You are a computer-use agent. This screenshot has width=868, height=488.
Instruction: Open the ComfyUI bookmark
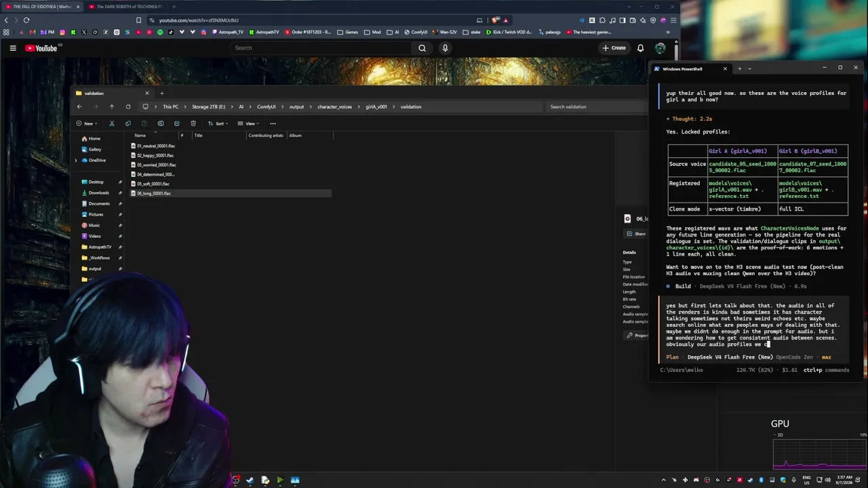pyautogui.click(x=415, y=32)
